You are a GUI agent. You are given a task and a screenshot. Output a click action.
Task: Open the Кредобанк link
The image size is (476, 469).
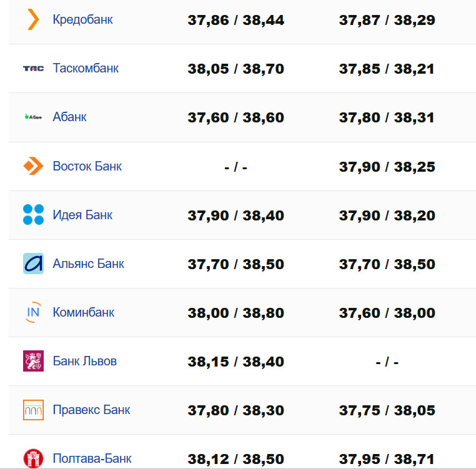click(82, 19)
